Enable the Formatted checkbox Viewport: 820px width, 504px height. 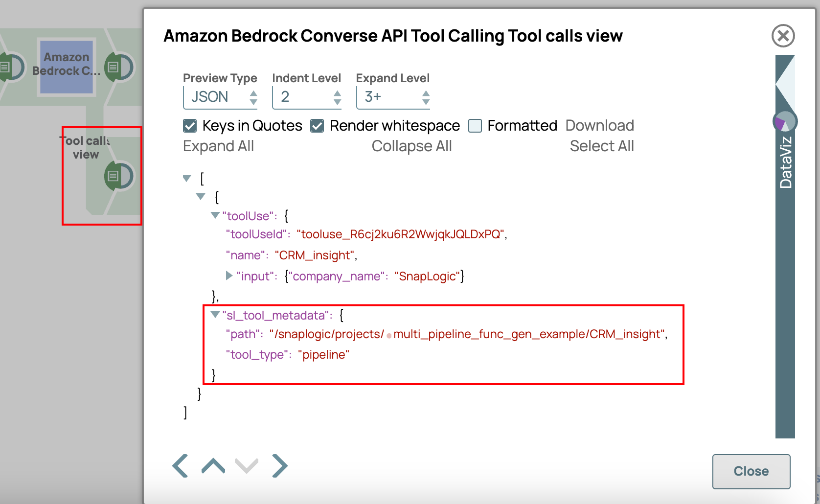pos(475,126)
